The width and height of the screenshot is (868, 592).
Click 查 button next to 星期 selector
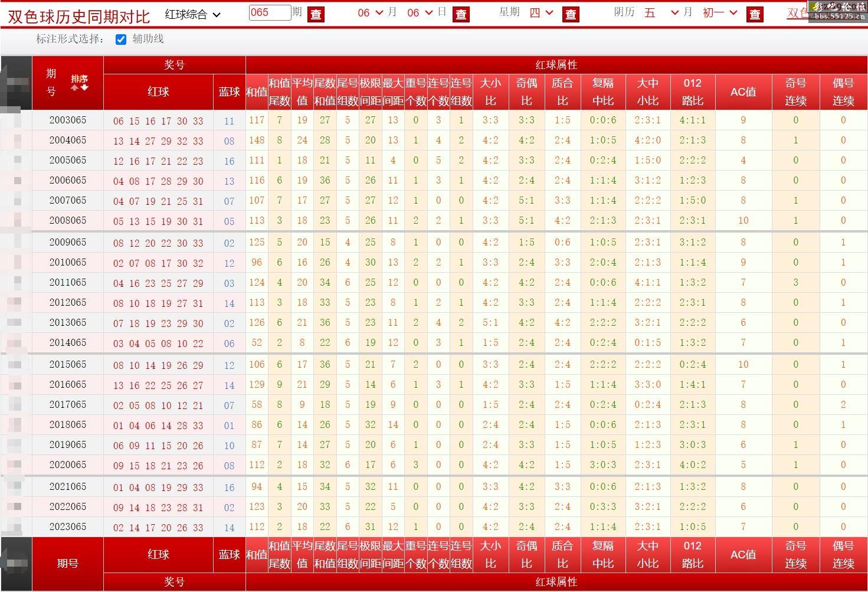point(571,14)
